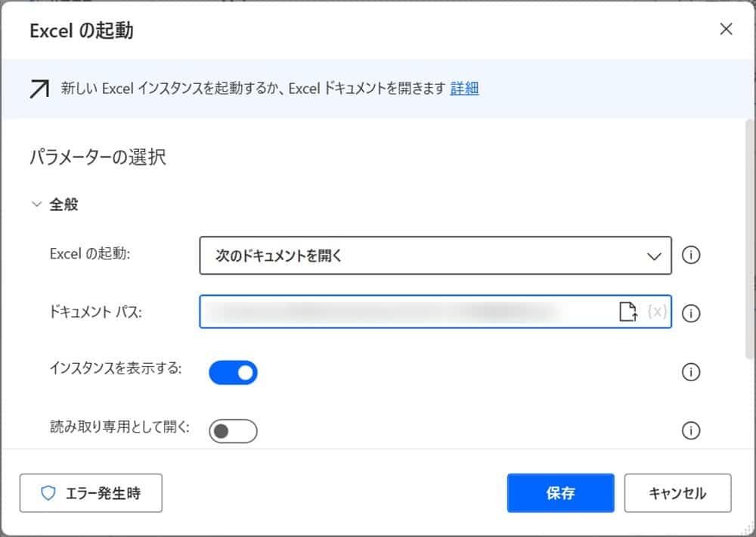This screenshot has height=537, width=756.
Task: Click info icon beside インスタンスを表示する
Action: click(x=690, y=372)
